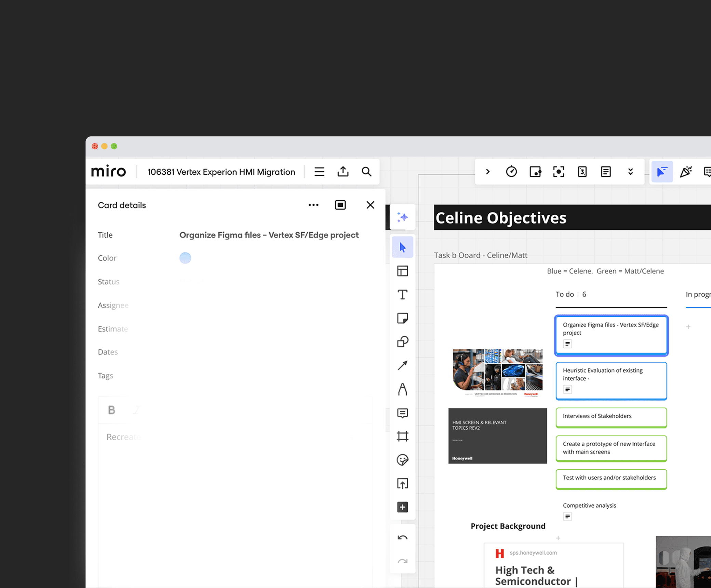Click the card color swatch circle
This screenshot has width=711, height=588.
185,258
